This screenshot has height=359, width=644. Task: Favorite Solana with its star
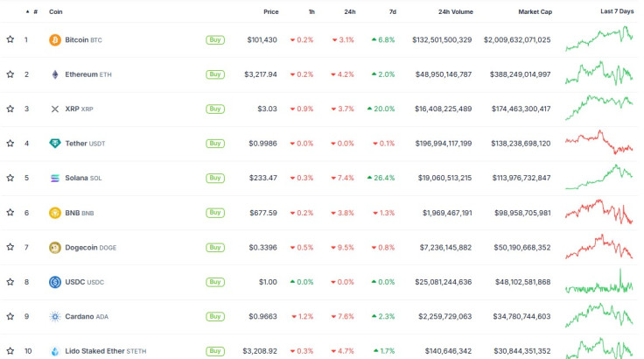pos(10,178)
